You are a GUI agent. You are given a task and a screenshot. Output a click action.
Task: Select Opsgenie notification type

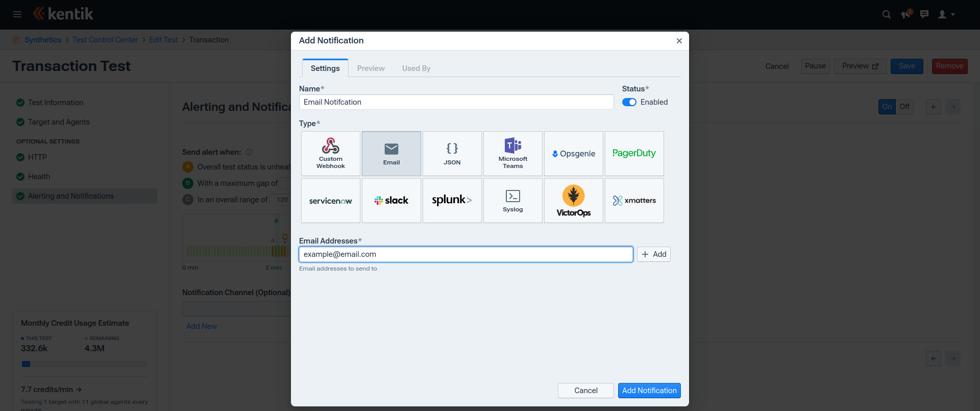click(574, 154)
